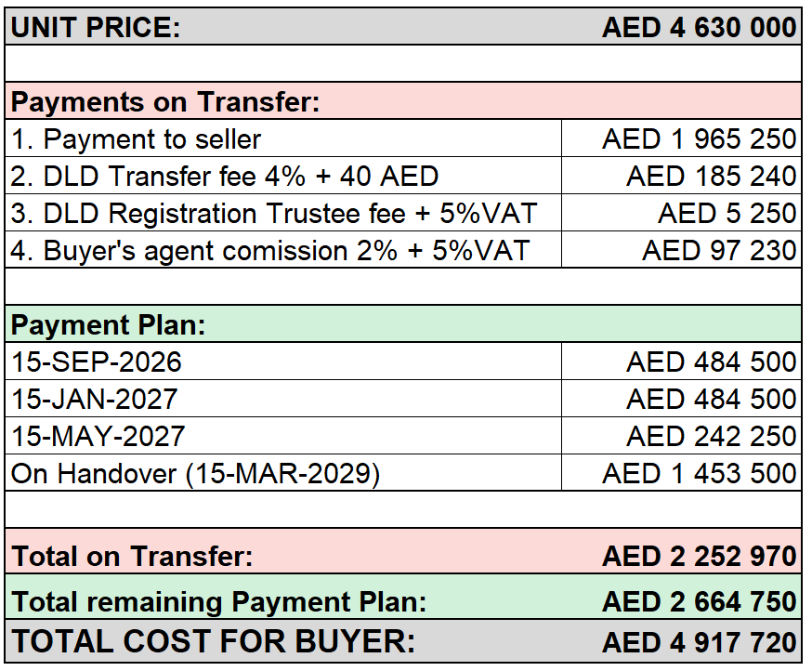Select the AED 1 453 500 handover amount
Image resolution: width=812 pixels, height=671 pixels.
click(x=682, y=473)
